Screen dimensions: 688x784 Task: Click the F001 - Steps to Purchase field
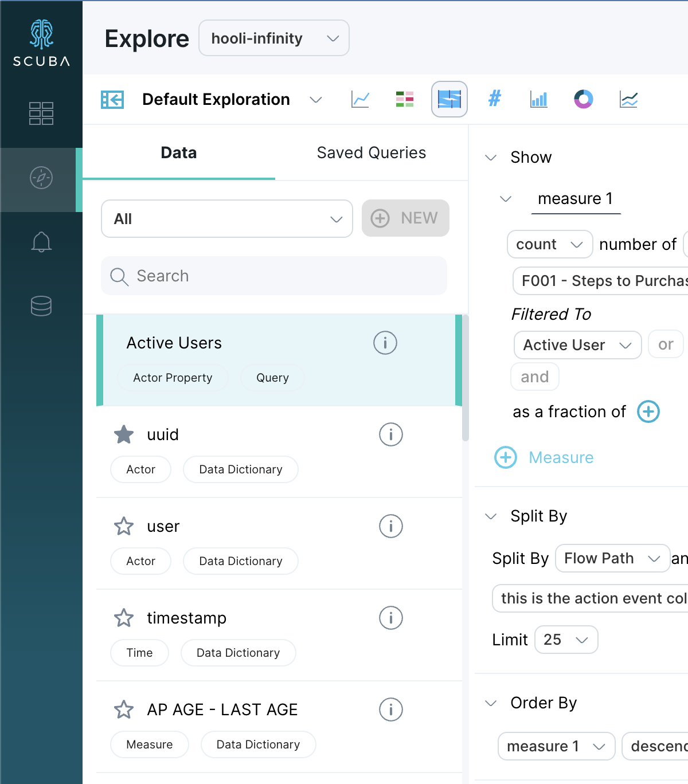point(600,281)
